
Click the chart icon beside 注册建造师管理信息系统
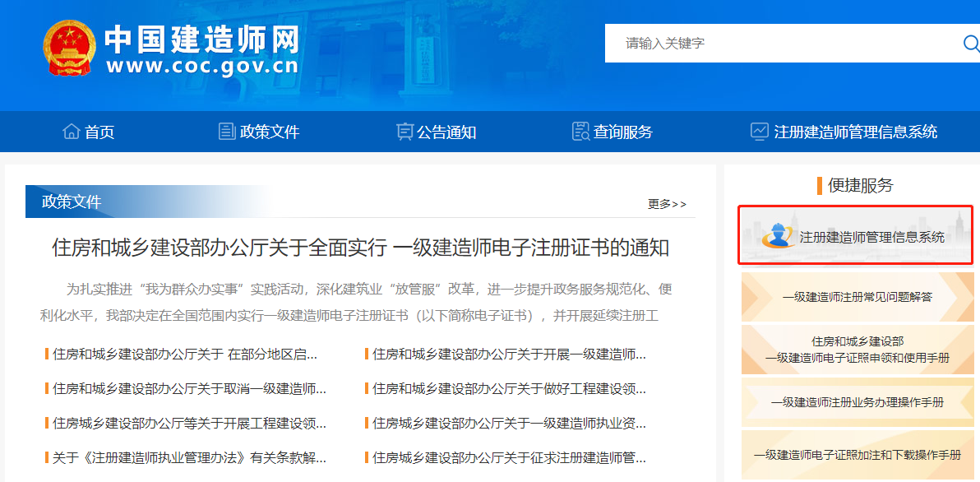(x=757, y=131)
